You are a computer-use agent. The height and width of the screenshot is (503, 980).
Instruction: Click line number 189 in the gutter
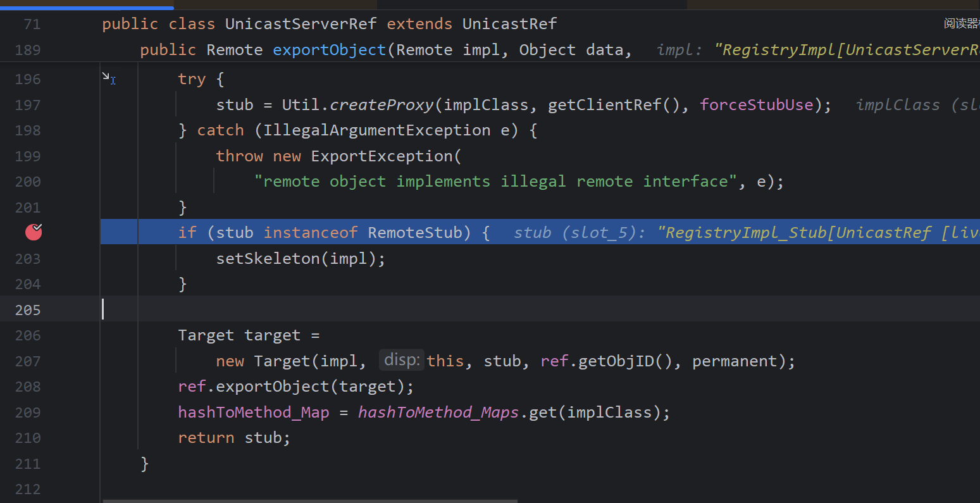click(28, 50)
